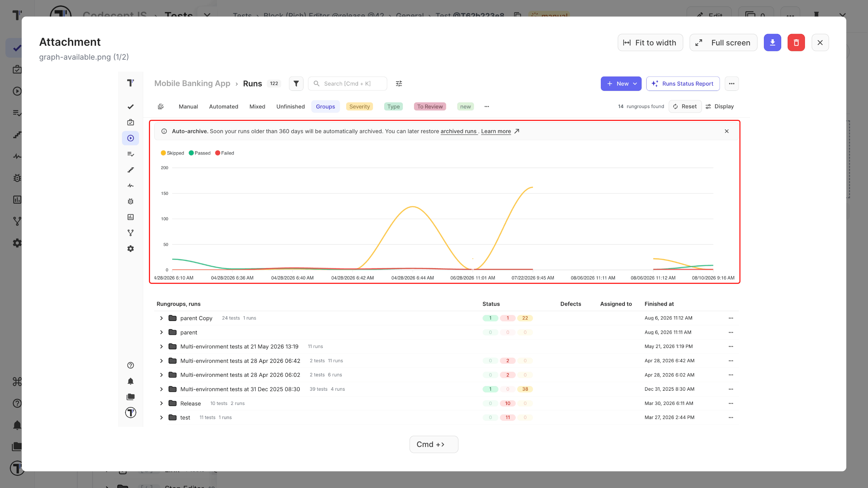This screenshot has width=868, height=488.
Task: Open the bug icon in image sidebar
Action: pyautogui.click(x=131, y=201)
